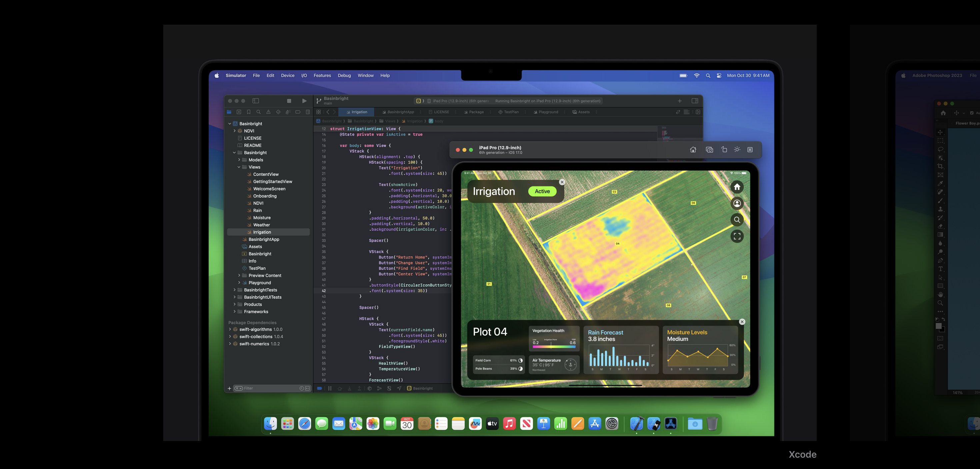Click the simulate location arrow icon

click(399, 388)
